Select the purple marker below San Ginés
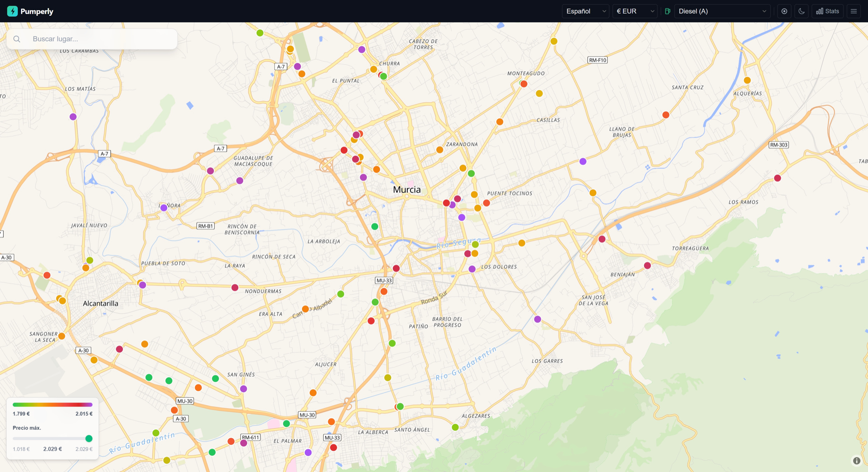This screenshot has height=472, width=868. click(x=244, y=389)
